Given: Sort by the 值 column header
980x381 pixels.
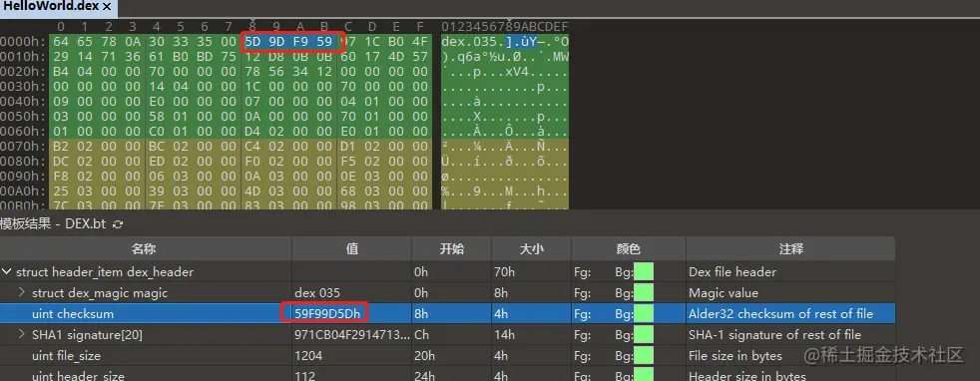Looking at the screenshot, I should click(352, 249).
